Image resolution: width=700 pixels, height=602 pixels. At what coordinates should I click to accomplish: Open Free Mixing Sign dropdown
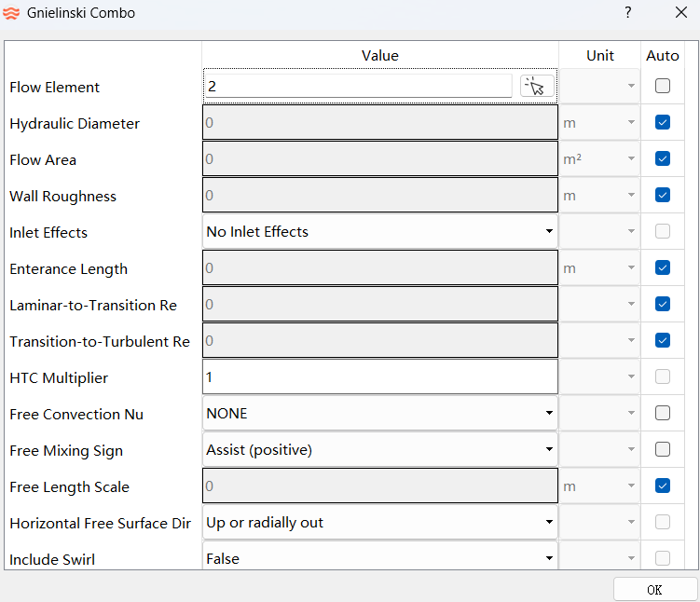click(380, 450)
